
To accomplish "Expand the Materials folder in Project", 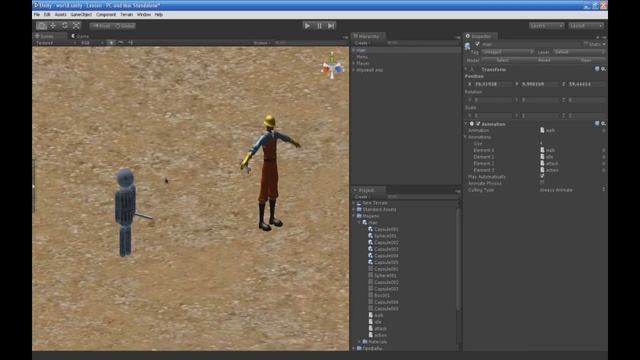I will [x=360, y=342].
